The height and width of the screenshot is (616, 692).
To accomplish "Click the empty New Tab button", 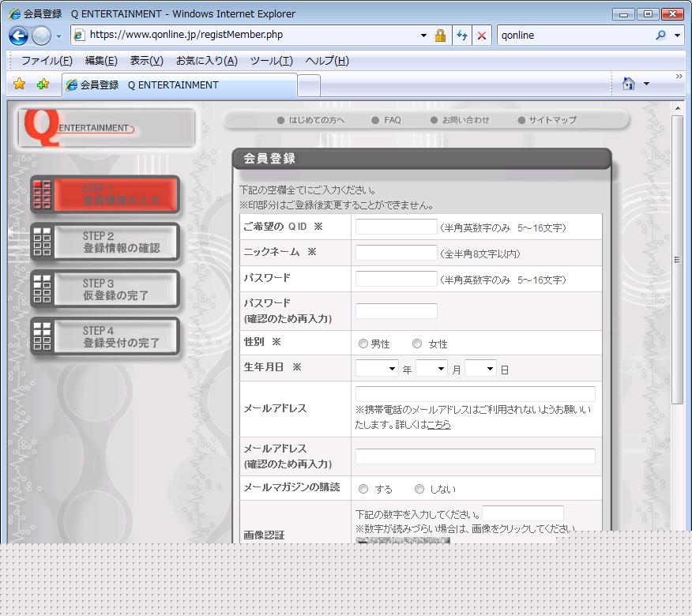I will click(x=309, y=85).
